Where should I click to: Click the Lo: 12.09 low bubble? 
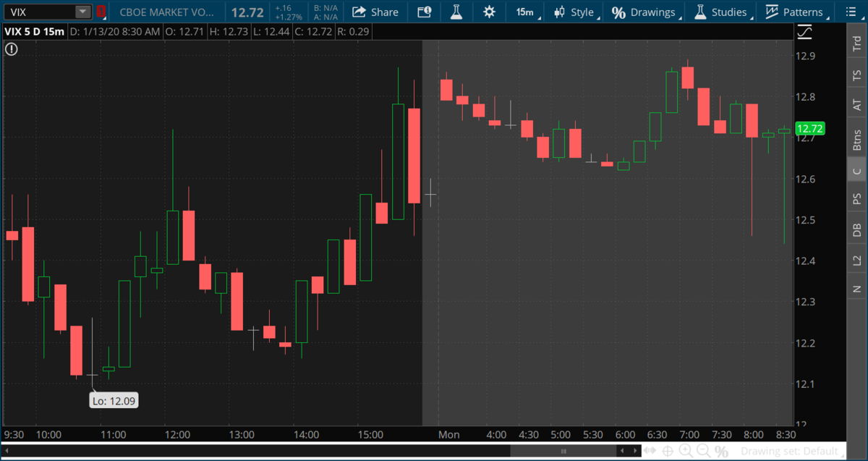tap(114, 399)
